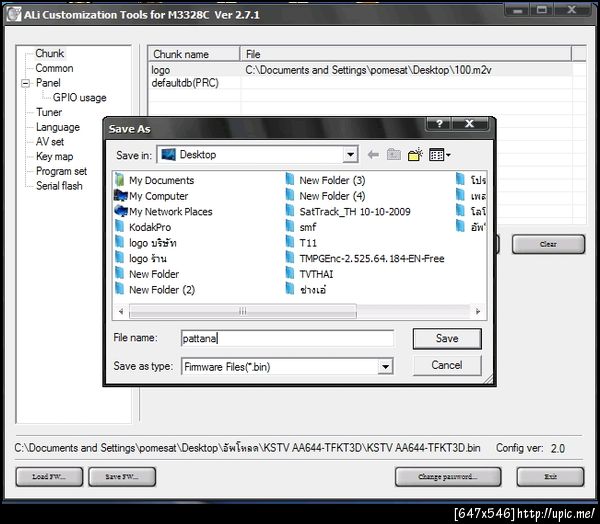Select Language in the settings tree
Screen dimensions: 600x524
[58, 127]
